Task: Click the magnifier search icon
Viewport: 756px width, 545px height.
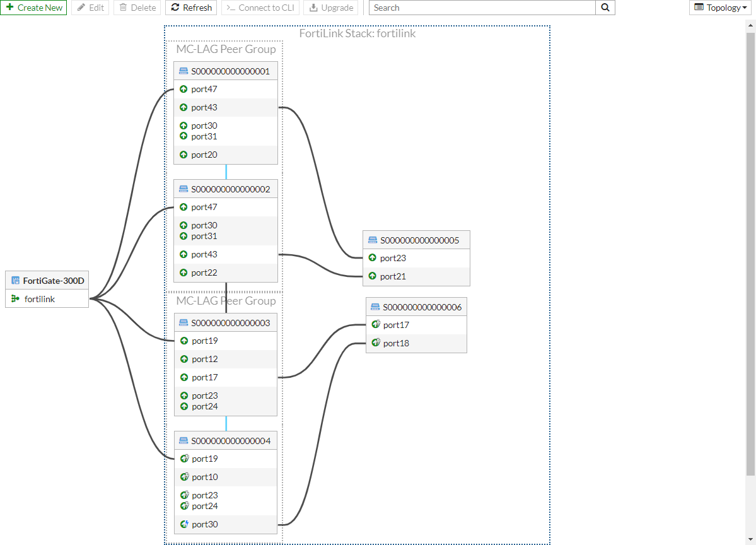Action: coord(605,8)
